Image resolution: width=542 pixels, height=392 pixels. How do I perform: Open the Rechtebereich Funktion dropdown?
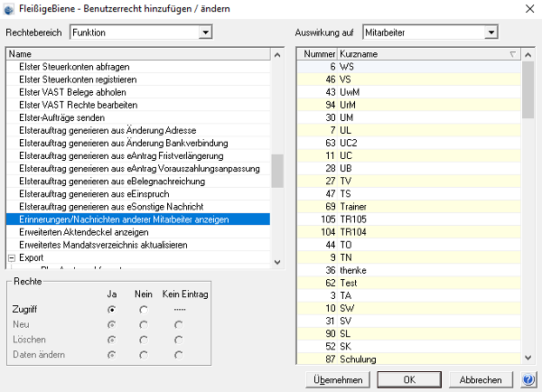click(x=205, y=33)
